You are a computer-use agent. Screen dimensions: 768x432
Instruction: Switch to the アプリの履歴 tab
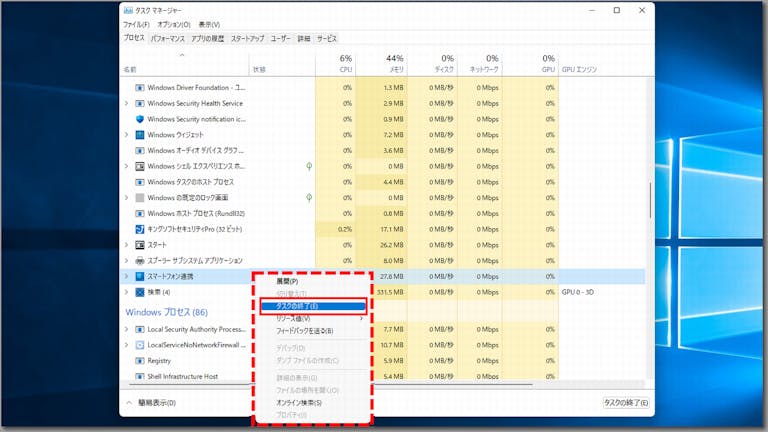pyautogui.click(x=208, y=38)
